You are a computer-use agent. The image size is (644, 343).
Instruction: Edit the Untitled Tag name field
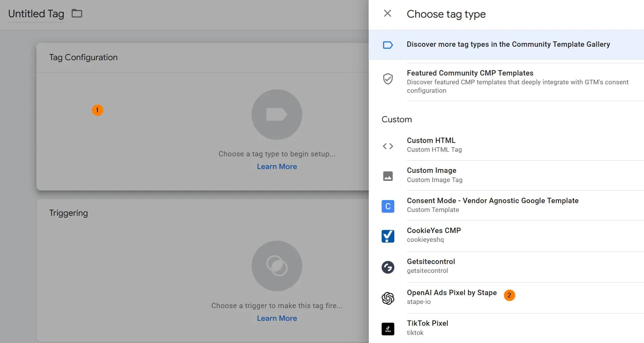pyautogui.click(x=36, y=14)
